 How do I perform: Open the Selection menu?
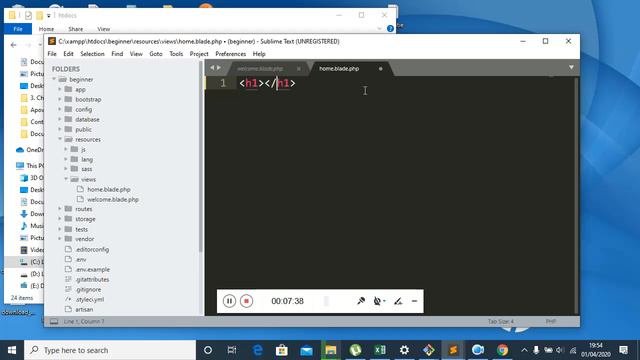tap(92, 54)
